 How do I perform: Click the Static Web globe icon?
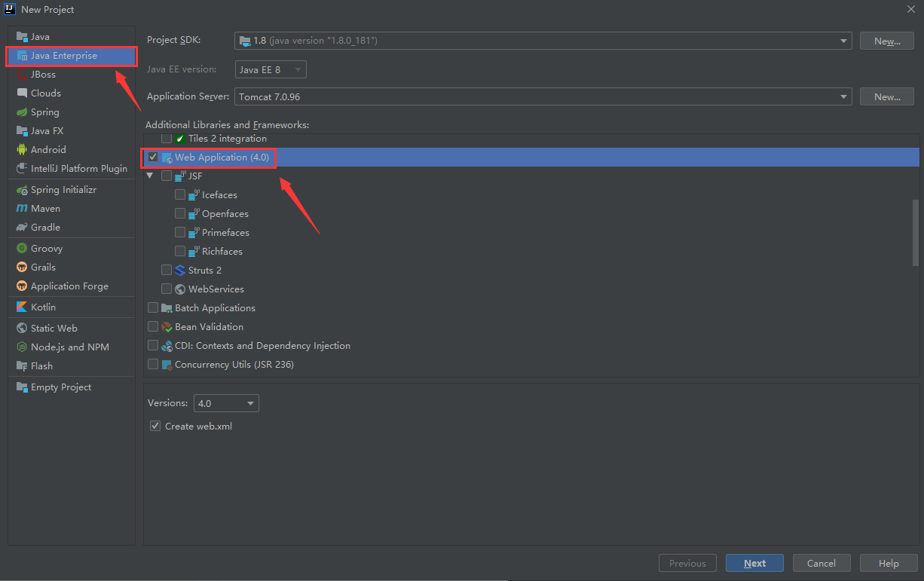click(x=22, y=329)
